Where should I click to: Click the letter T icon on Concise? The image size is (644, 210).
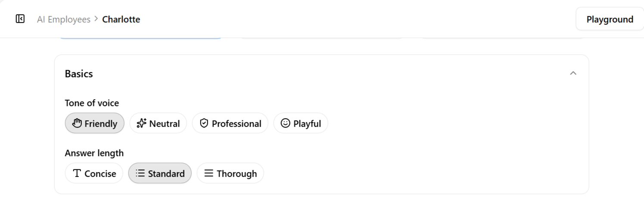(77, 173)
